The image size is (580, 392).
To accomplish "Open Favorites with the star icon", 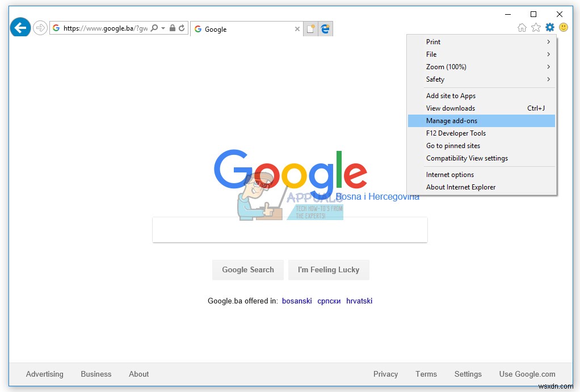I will (x=535, y=27).
